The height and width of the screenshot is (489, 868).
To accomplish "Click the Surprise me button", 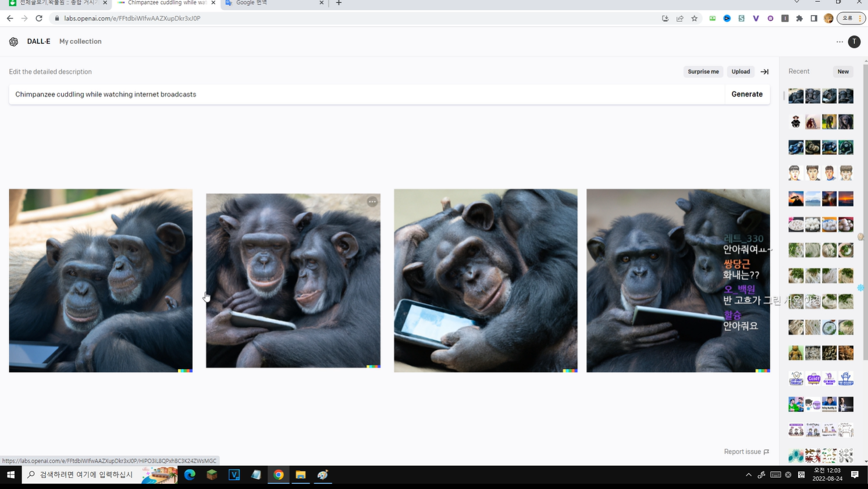I will pos(703,72).
